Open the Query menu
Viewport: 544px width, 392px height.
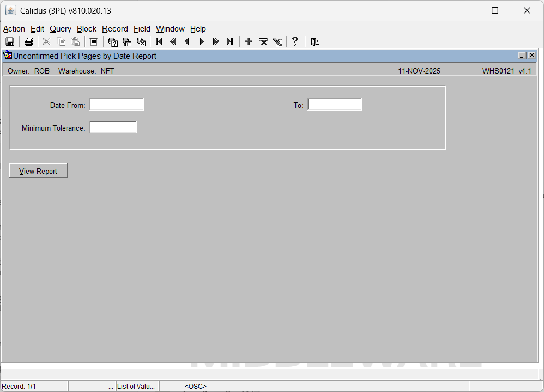pyautogui.click(x=61, y=29)
